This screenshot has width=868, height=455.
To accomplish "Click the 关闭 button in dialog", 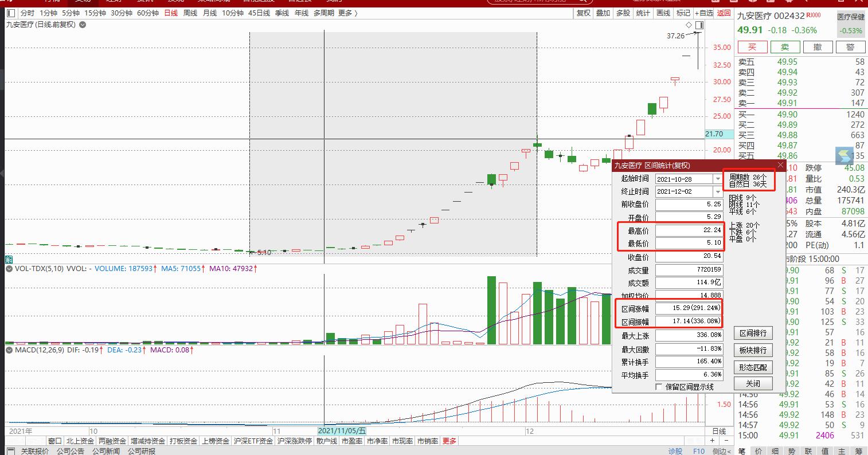I will (753, 383).
